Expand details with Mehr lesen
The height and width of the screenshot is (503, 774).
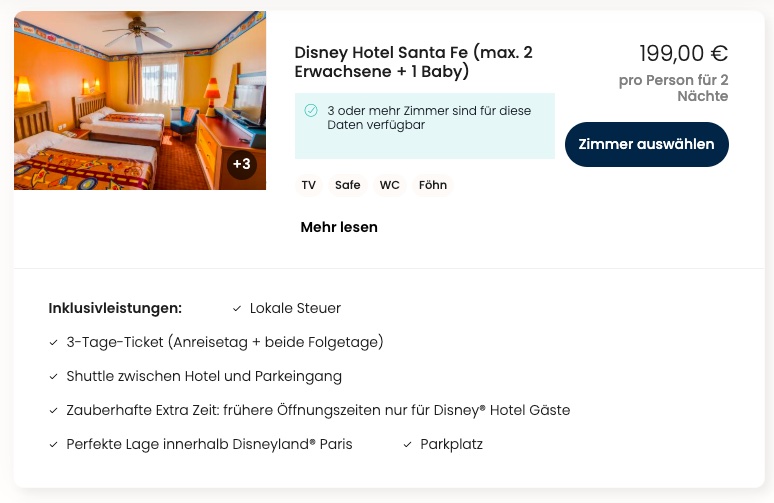click(x=339, y=227)
